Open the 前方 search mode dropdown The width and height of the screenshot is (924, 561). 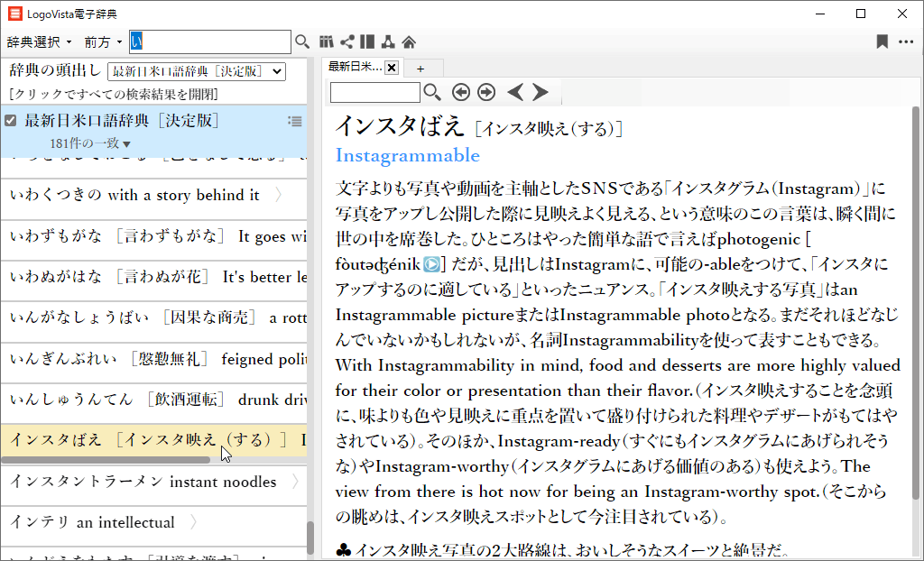103,42
